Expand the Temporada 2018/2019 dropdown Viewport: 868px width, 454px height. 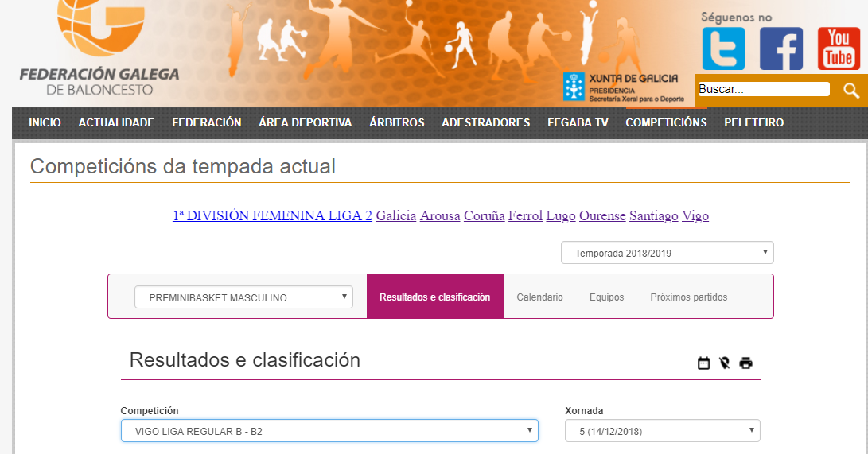point(667,253)
